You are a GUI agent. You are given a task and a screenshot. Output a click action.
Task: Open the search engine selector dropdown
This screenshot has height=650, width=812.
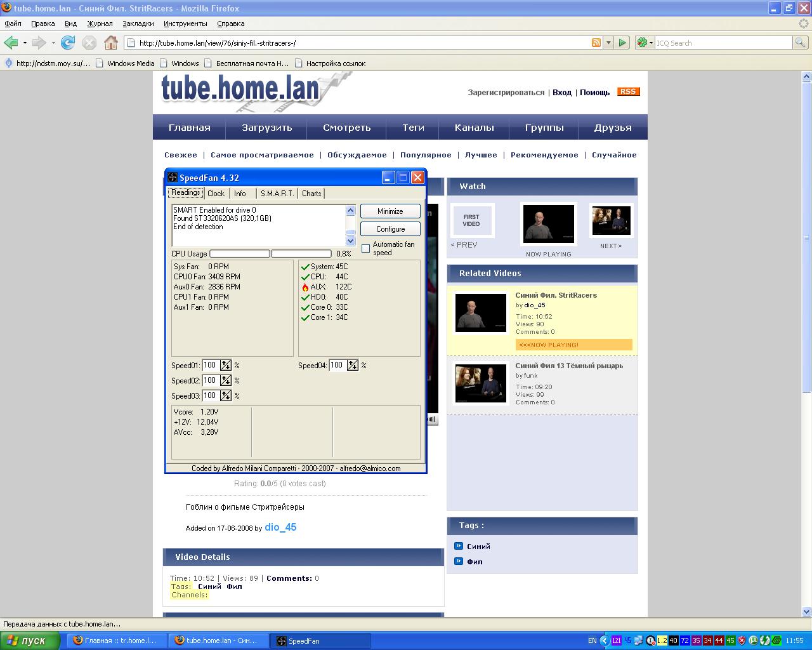point(650,43)
